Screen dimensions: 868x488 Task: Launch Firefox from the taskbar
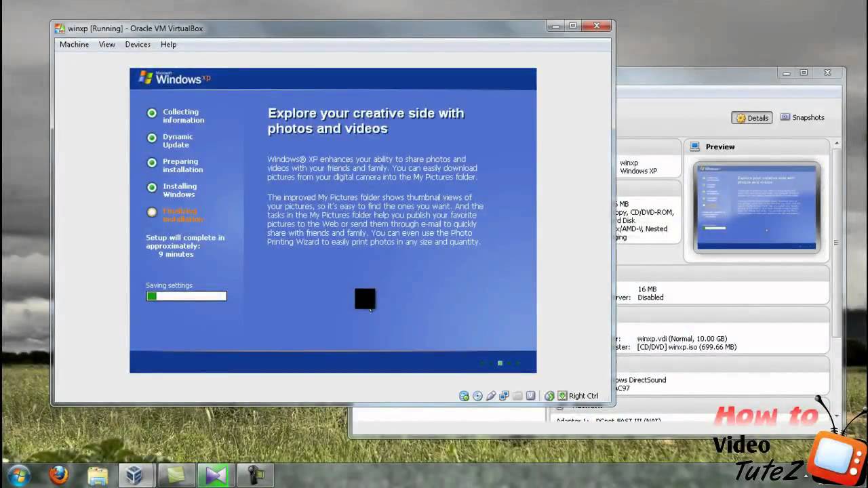click(59, 475)
